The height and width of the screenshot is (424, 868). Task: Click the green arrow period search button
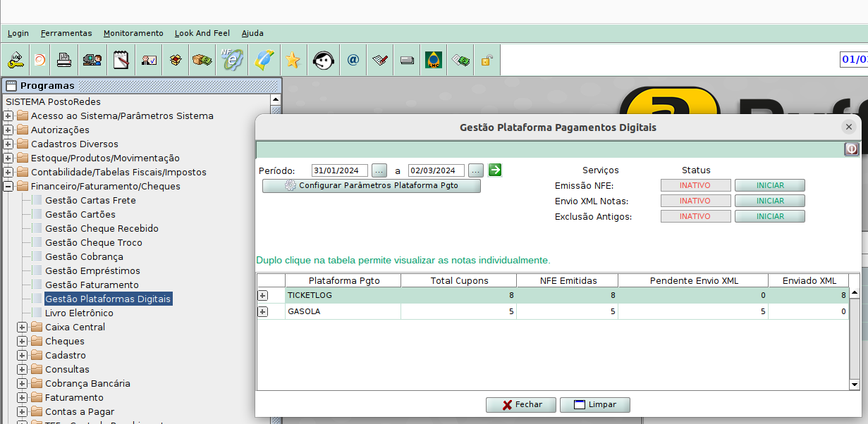pos(495,170)
